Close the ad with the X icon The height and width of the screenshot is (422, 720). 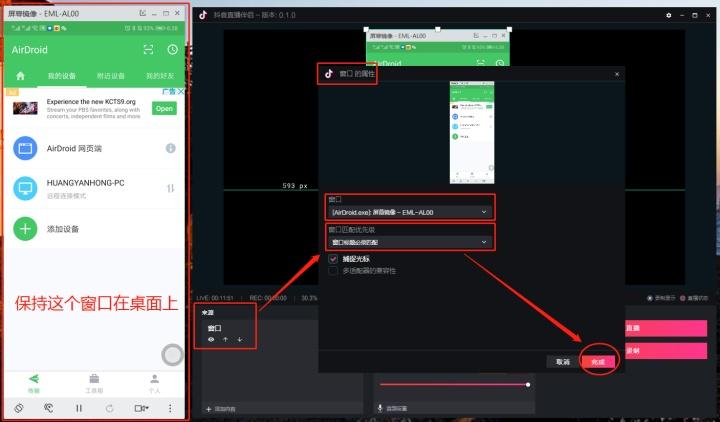[181, 91]
